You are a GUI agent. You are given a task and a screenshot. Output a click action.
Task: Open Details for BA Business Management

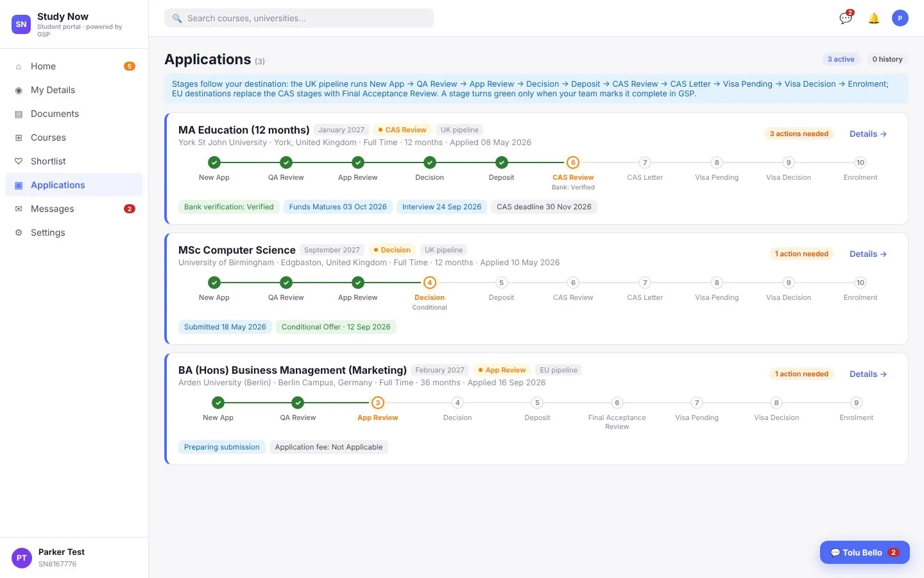click(x=868, y=374)
